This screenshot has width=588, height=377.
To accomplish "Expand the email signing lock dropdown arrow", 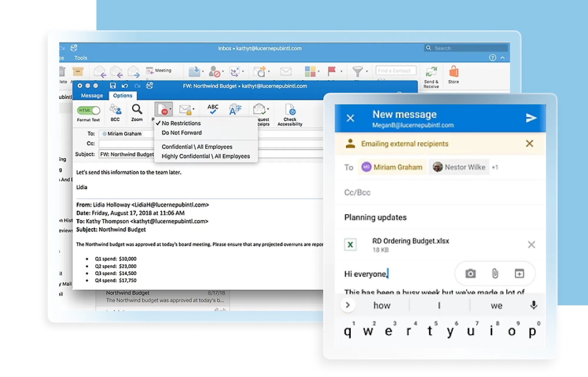I will (x=193, y=109).
